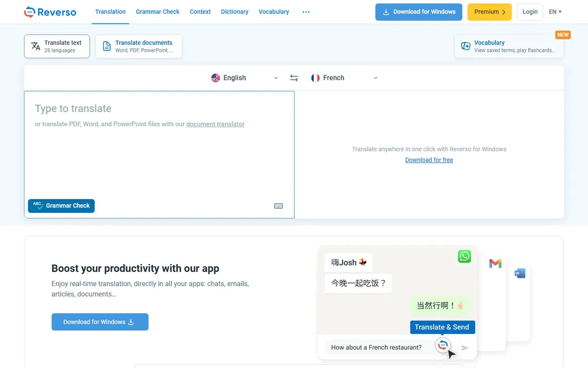
Task: Select the Translate documents tab
Action: click(139, 46)
